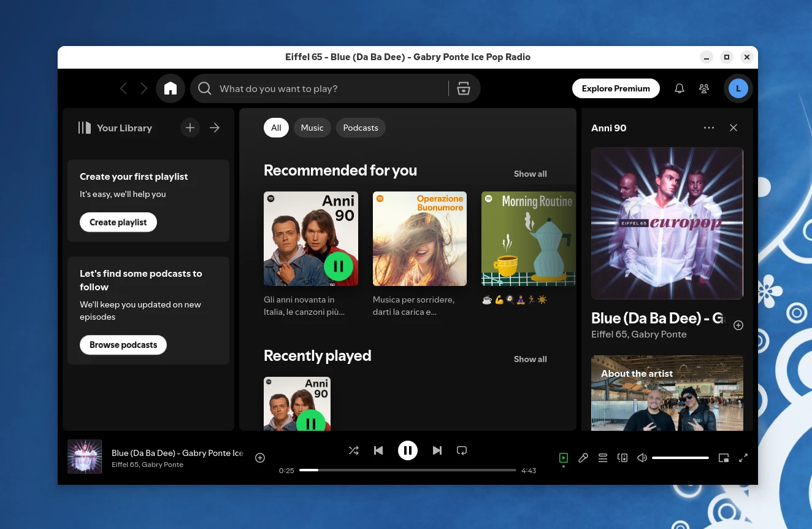Open the mini player
This screenshot has width=812, height=529.
pyautogui.click(x=724, y=458)
